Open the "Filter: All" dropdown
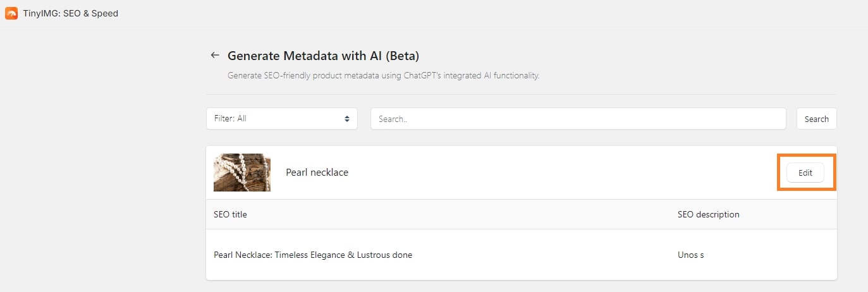This screenshot has width=868, height=292. 281,119
